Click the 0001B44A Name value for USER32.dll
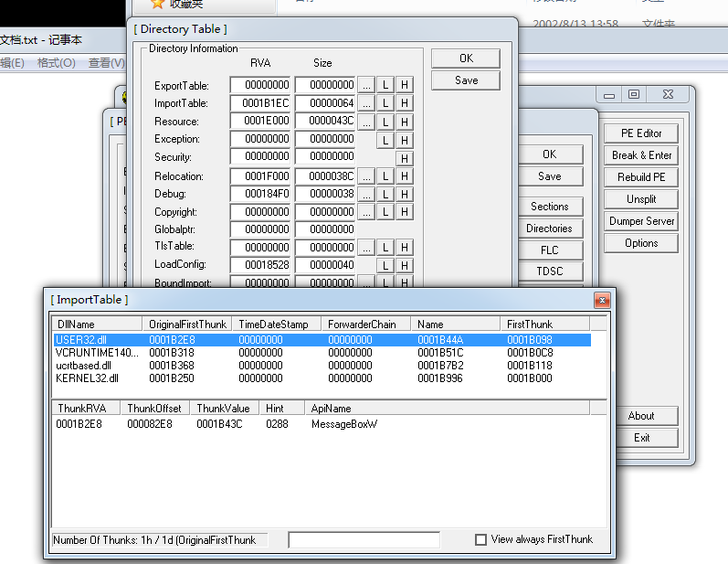728x564 pixels. click(440, 340)
